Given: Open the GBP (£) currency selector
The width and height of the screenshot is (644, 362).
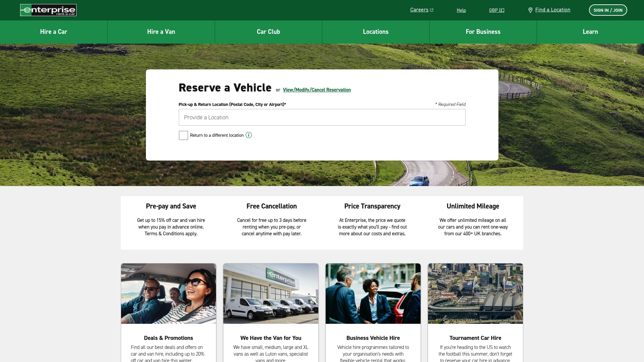Looking at the screenshot, I should [496, 10].
